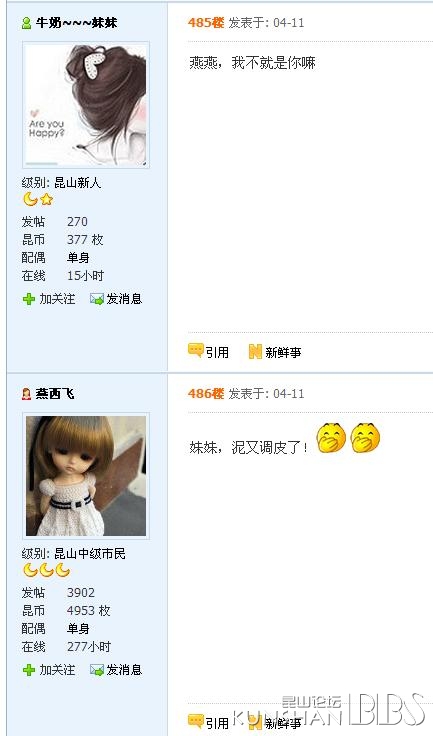The height and width of the screenshot is (736, 433).
Task: Click the first laughing emoji in post 486
Action: [x=331, y=438]
